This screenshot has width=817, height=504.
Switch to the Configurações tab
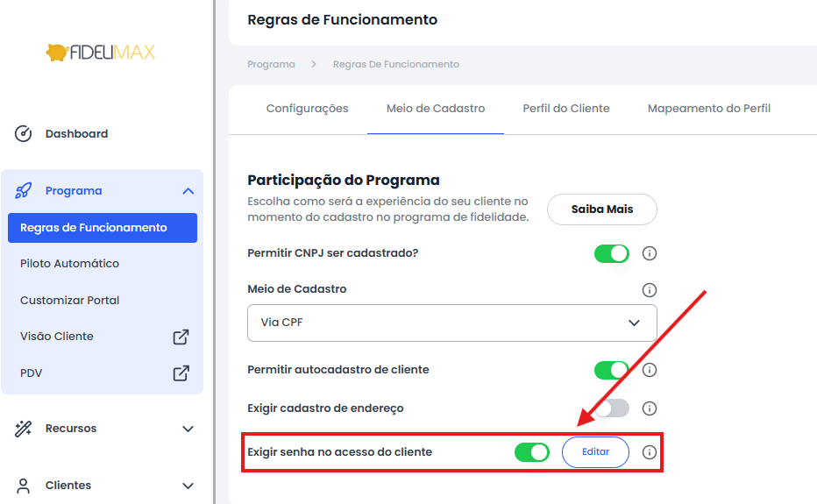[x=308, y=109]
